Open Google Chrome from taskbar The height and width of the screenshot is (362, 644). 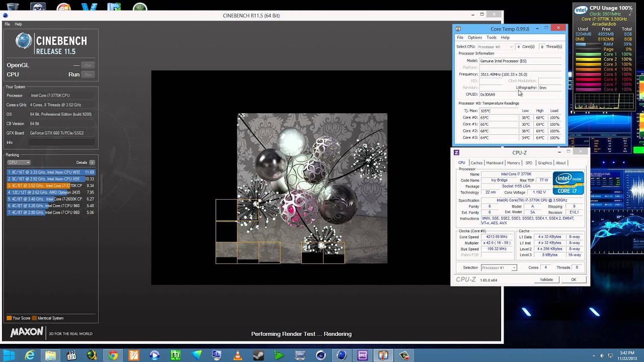[113, 355]
